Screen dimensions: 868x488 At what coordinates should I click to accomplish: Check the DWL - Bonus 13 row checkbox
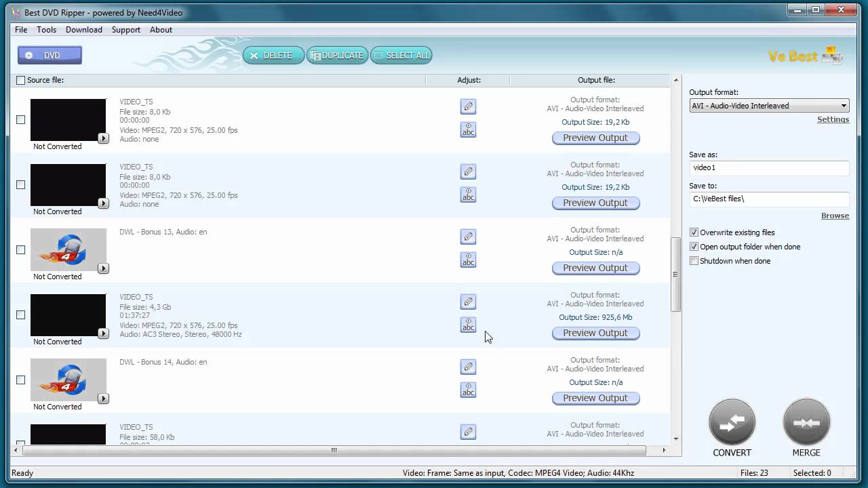pyautogui.click(x=20, y=249)
